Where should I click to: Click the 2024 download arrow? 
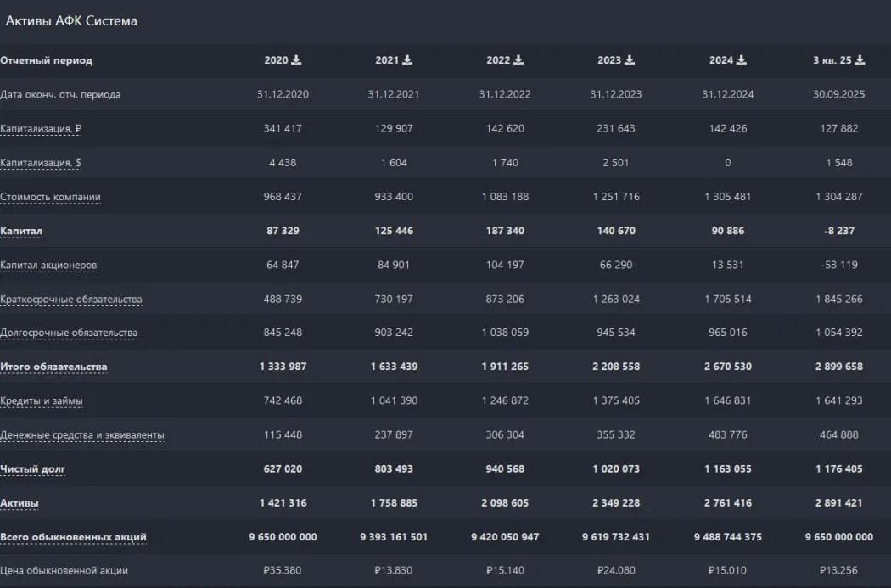click(x=742, y=60)
